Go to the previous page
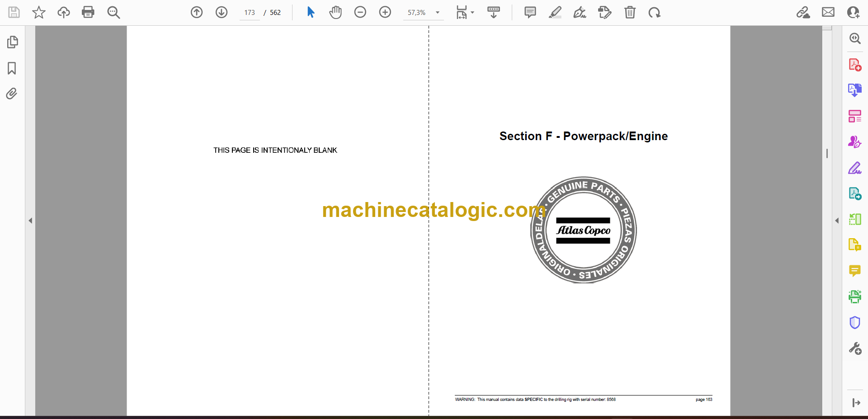Image resolution: width=868 pixels, height=419 pixels. (x=197, y=12)
